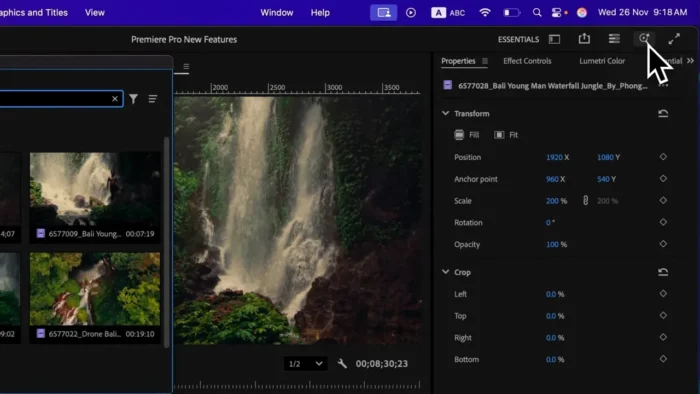Open the workspaces list icon
This screenshot has width=700, height=394.
click(614, 39)
